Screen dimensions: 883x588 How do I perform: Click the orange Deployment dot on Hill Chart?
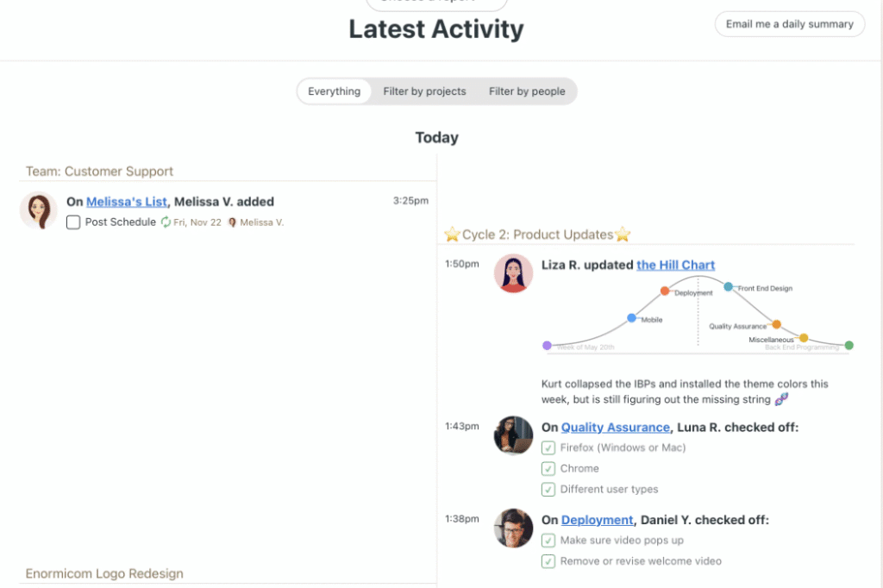(665, 291)
